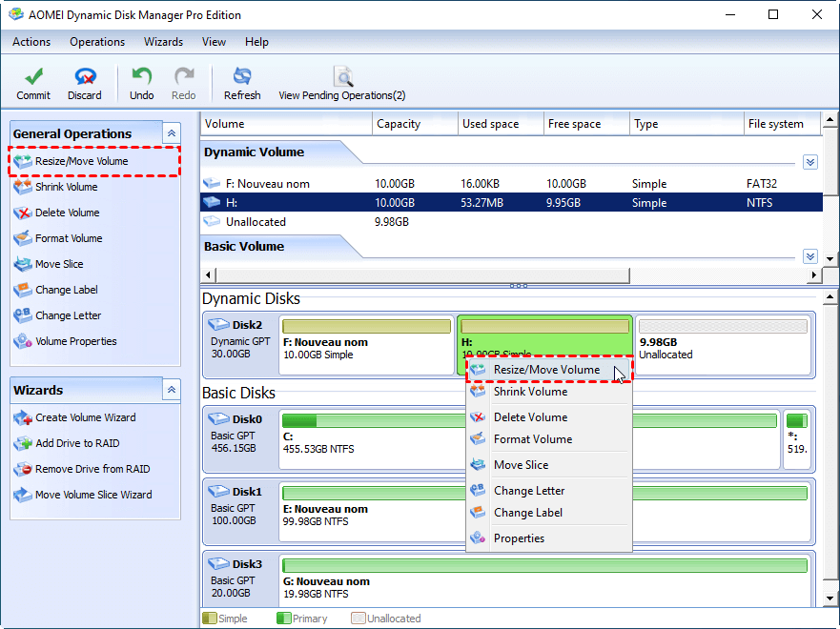Open the Actions menu

pyautogui.click(x=31, y=42)
